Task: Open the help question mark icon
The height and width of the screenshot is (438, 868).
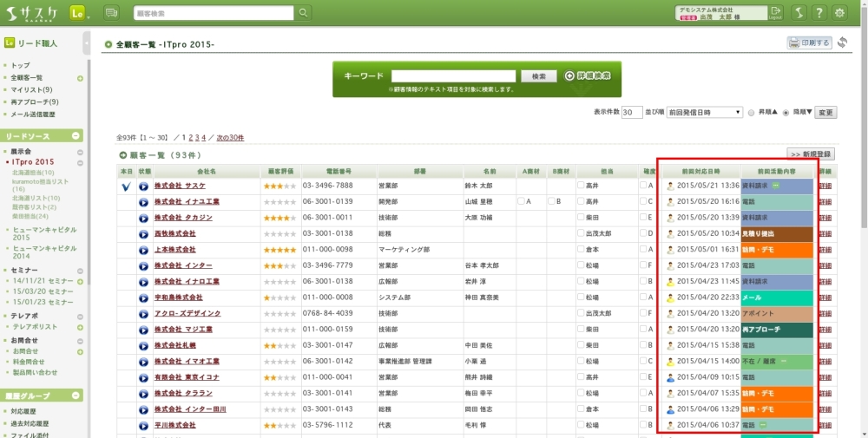Action: 819,13
